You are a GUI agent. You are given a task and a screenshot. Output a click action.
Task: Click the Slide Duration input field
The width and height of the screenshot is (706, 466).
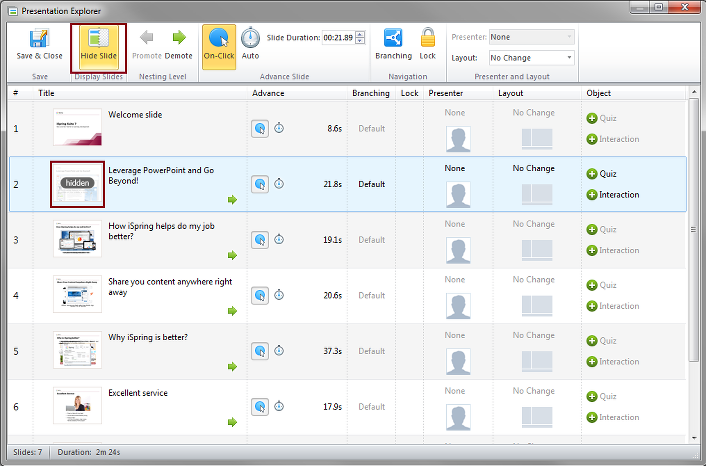click(339, 37)
